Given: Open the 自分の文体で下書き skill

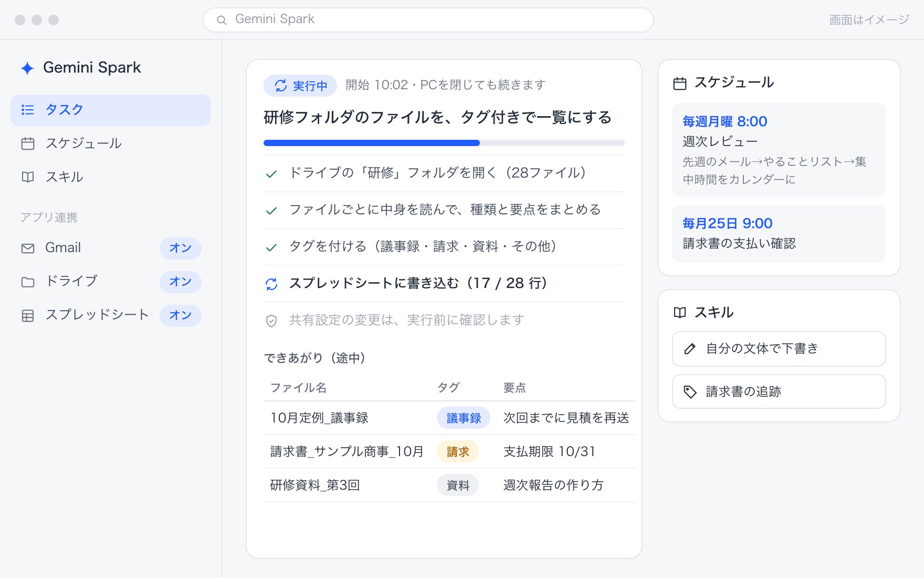Looking at the screenshot, I should (779, 349).
